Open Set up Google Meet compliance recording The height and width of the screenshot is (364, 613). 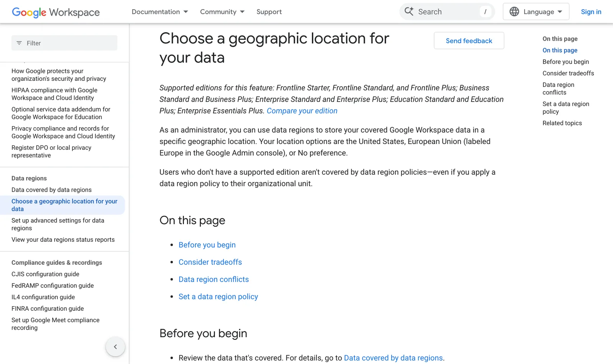click(x=56, y=324)
